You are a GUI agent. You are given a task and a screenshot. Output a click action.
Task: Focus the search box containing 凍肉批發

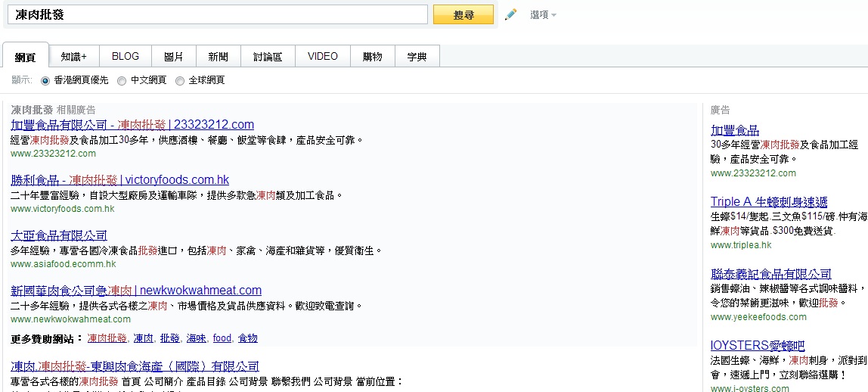218,15
